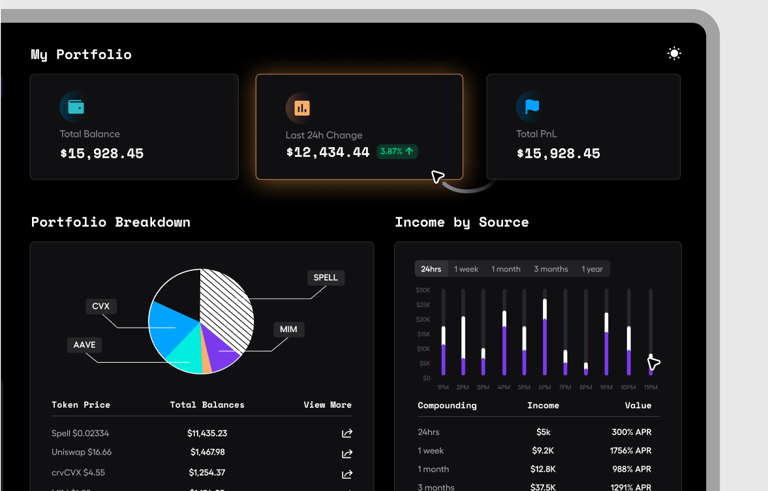Select the purple MIM pie slice

pyautogui.click(x=219, y=351)
